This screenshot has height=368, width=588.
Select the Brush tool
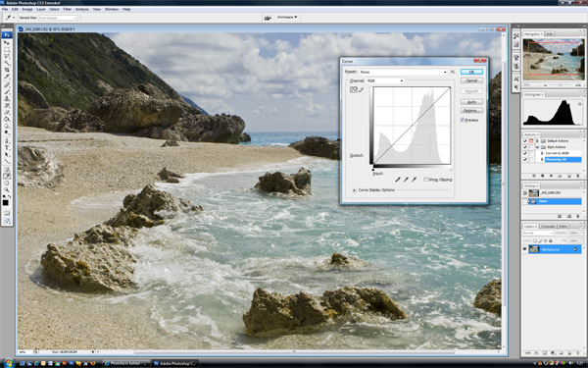point(7,91)
